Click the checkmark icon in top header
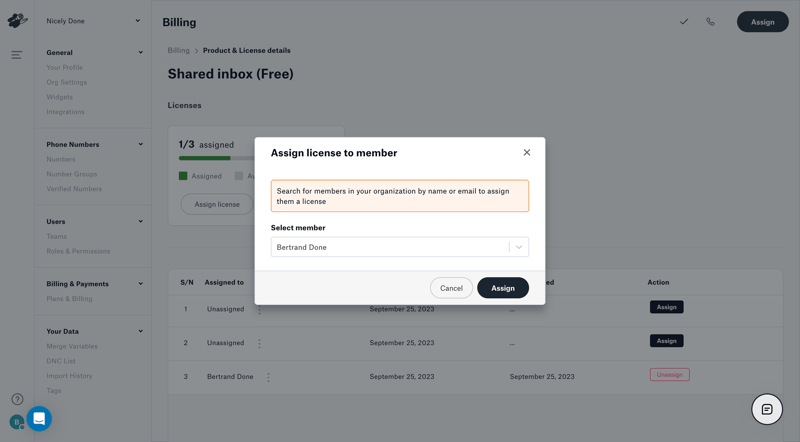 point(684,21)
